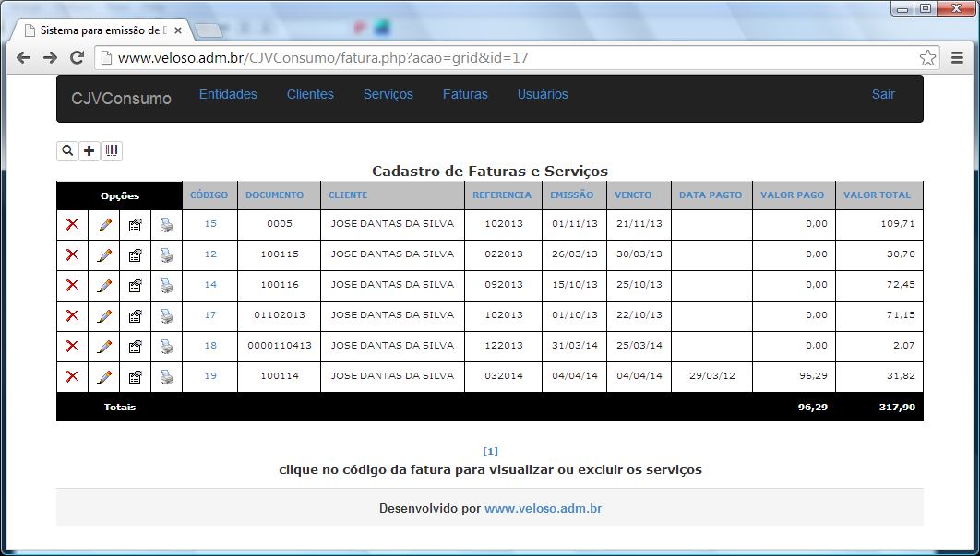The image size is (980, 556).
Task: Edit invoice 19 with pencil icon
Action: pyautogui.click(x=103, y=377)
